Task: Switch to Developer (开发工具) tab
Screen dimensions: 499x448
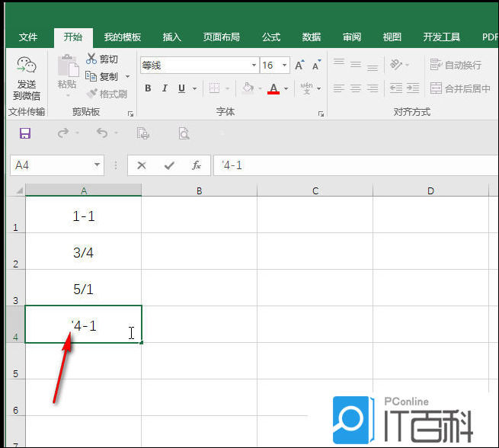Action: coord(442,37)
